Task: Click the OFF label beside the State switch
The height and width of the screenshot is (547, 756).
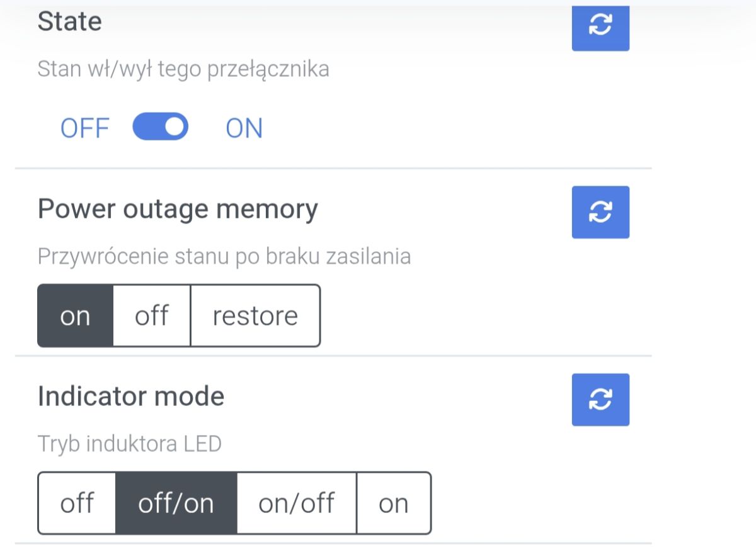Action: click(84, 128)
